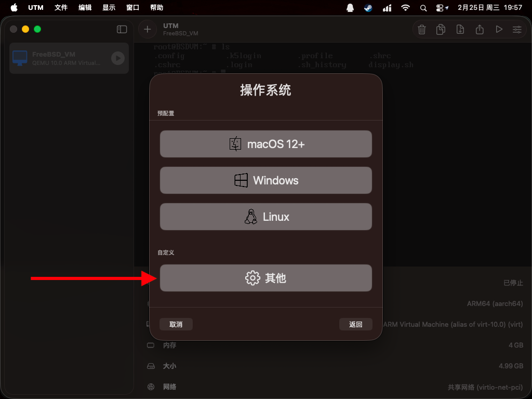Choose the macOS 12+ preset option
Viewport: 532px width, 399px height.
click(265, 144)
